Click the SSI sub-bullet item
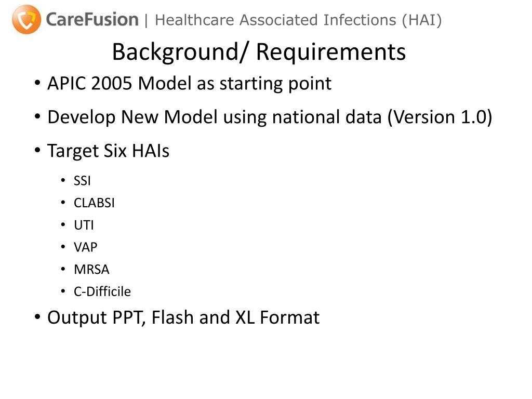532x399 pixels. (x=82, y=181)
